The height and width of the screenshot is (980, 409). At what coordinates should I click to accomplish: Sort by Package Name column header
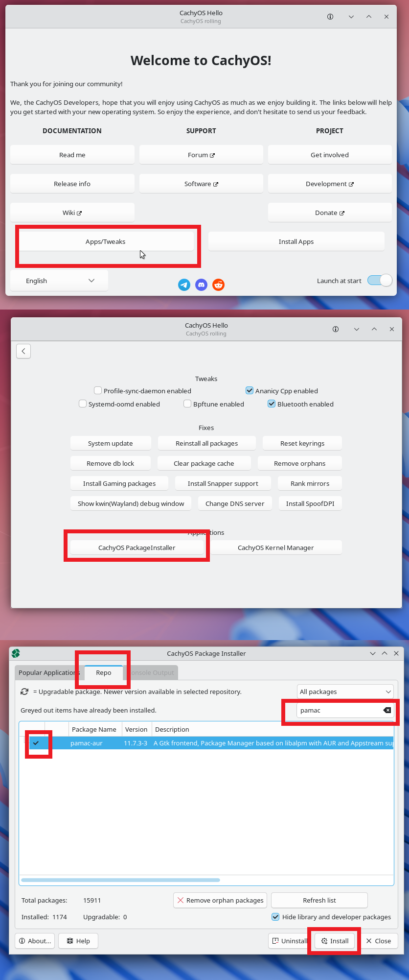coord(94,729)
